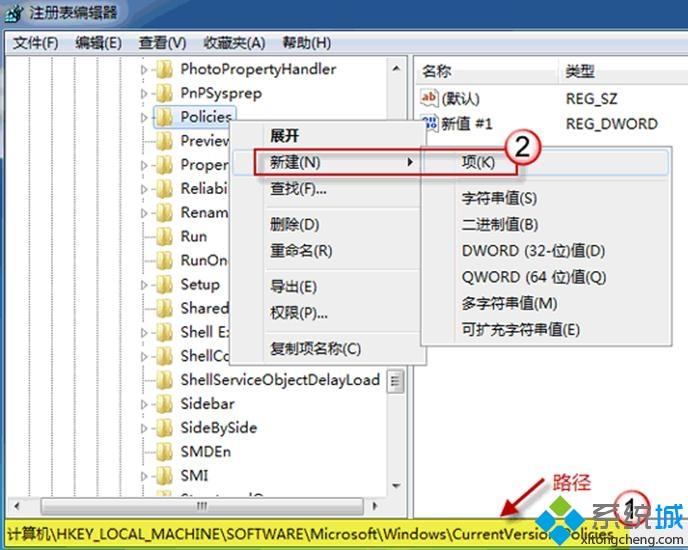Click the ShellServiceObjectDelayLoad folder icon
The width and height of the screenshot is (688, 550).
(164, 380)
